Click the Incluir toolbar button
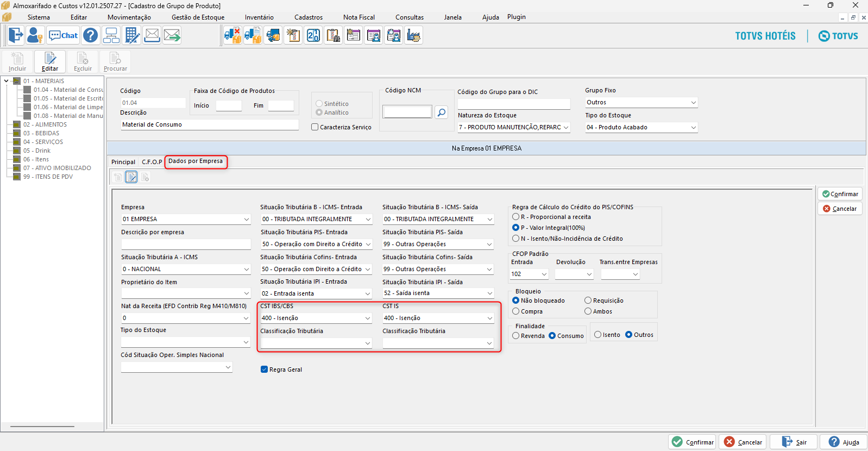The width and height of the screenshot is (868, 451). (x=17, y=61)
